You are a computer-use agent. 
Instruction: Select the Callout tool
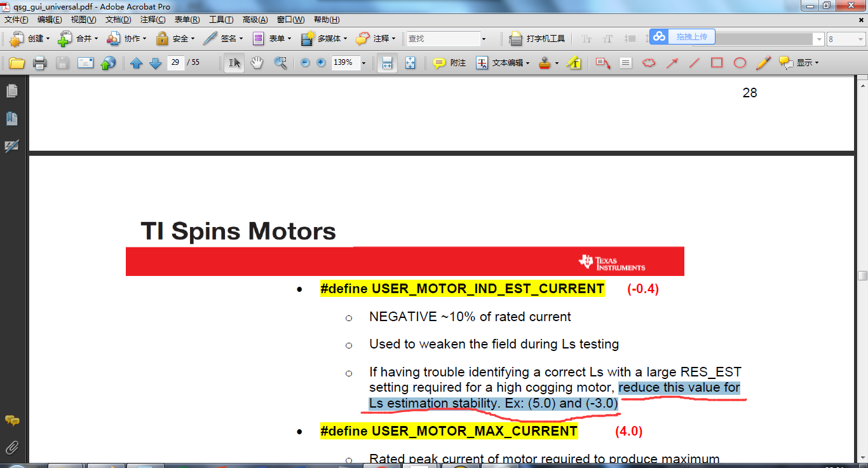[x=603, y=63]
